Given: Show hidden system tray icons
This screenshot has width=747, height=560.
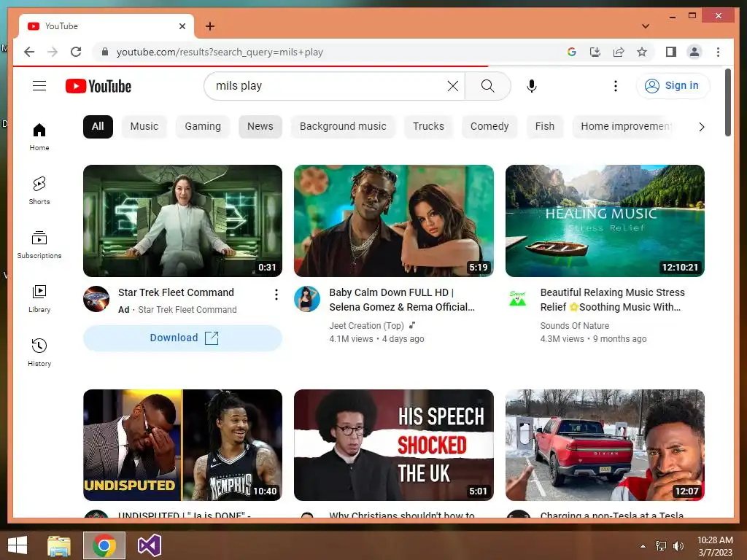Looking at the screenshot, I should click(x=643, y=545).
